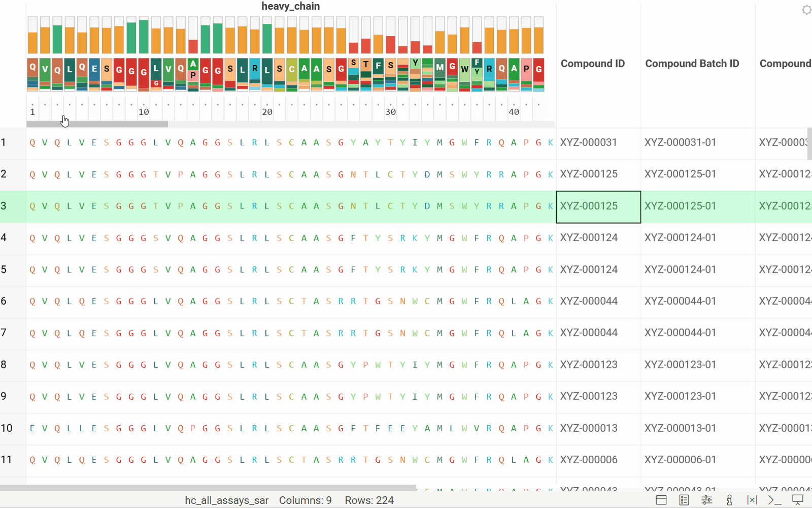Select the XYZ-000031 compound cell
812x508 pixels.
point(588,142)
